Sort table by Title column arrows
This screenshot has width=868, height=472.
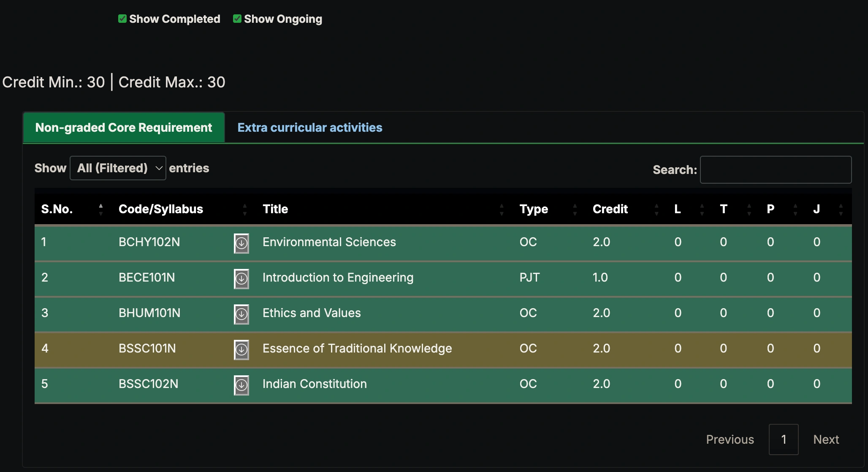click(502, 209)
